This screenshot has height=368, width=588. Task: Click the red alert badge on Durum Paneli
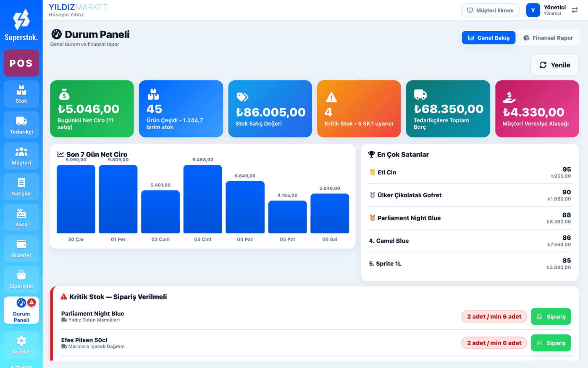pyautogui.click(x=31, y=302)
